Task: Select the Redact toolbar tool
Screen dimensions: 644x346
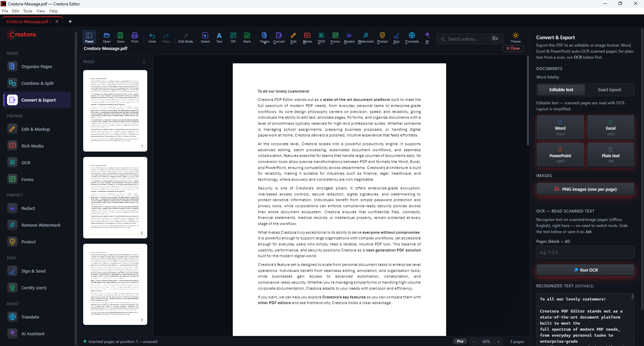Action: point(349,38)
